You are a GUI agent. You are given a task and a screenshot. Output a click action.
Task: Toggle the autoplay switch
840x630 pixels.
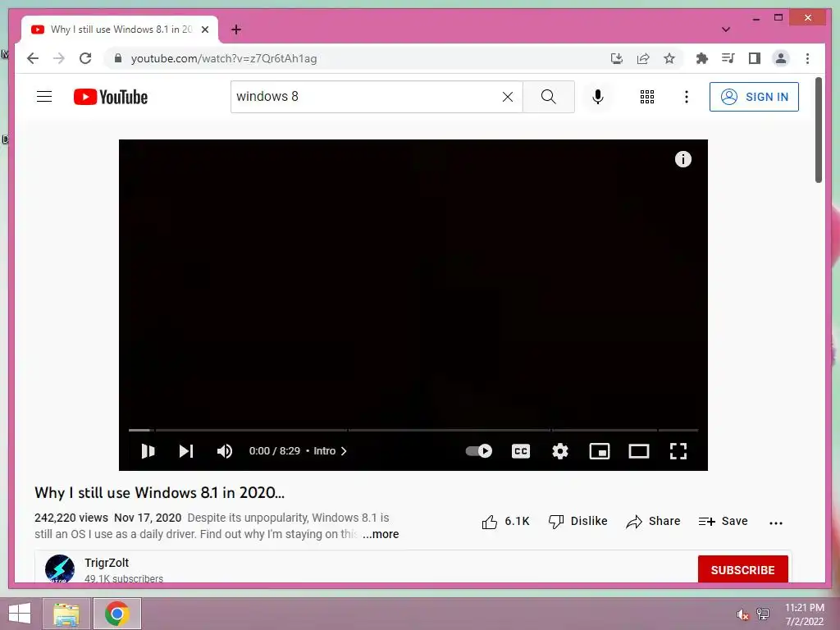coord(479,451)
